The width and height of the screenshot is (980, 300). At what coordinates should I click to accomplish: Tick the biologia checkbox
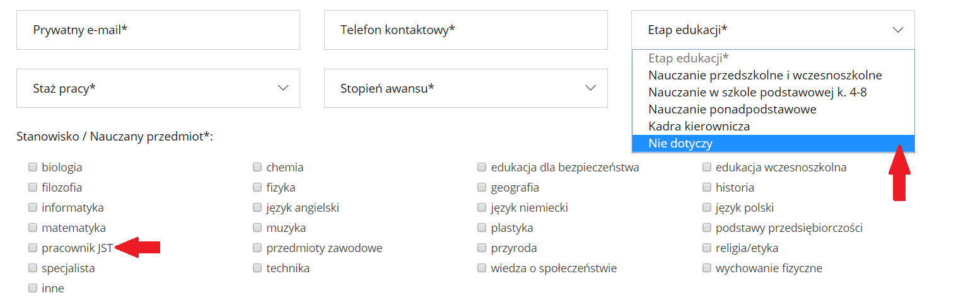(x=33, y=168)
